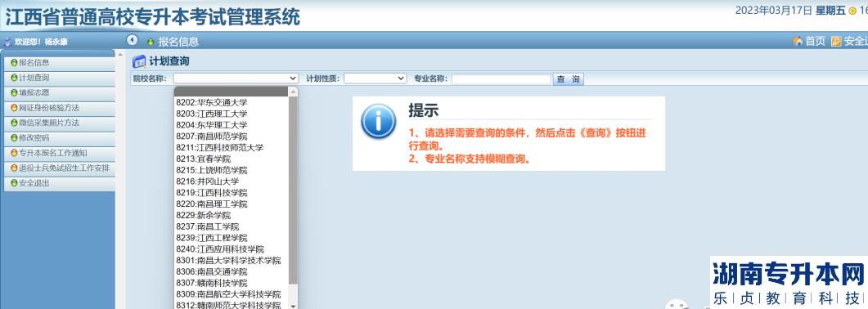Select 8307:赣南科技学院 from the list

231,283
